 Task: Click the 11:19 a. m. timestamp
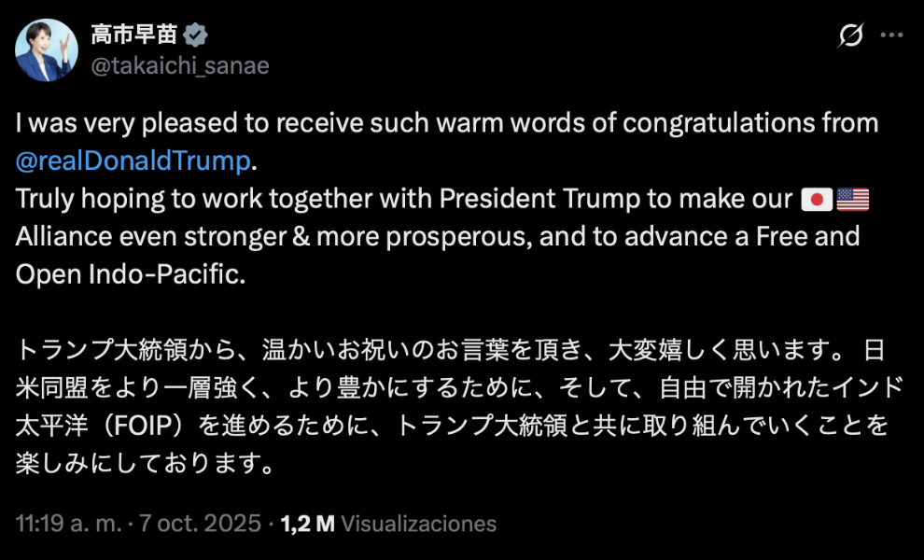click(68, 524)
